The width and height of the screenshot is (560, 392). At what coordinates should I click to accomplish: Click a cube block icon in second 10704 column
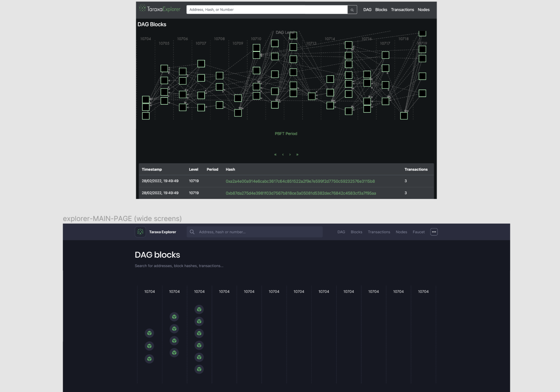click(174, 329)
